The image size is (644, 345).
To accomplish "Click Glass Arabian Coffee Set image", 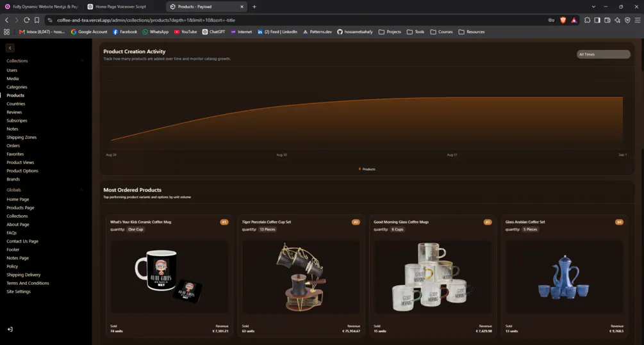I will (565, 277).
